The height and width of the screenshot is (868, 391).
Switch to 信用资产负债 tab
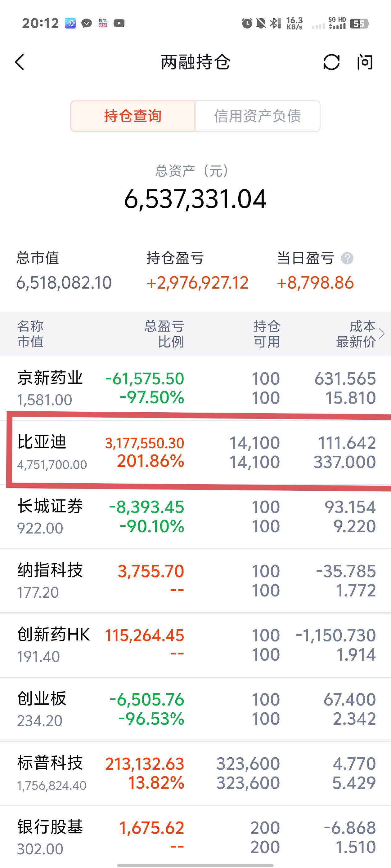(258, 116)
